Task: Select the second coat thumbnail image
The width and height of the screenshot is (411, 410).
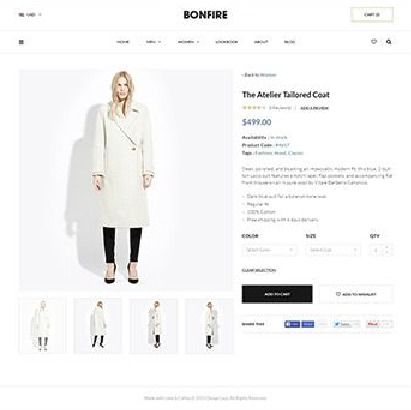Action: coord(98,326)
